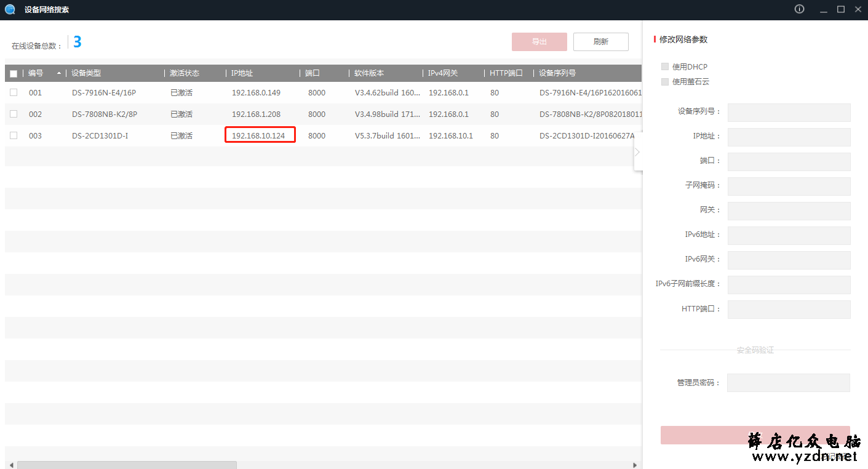Enable the 使用萤石云 checkbox
The height and width of the screenshot is (469, 868).
coord(664,81)
